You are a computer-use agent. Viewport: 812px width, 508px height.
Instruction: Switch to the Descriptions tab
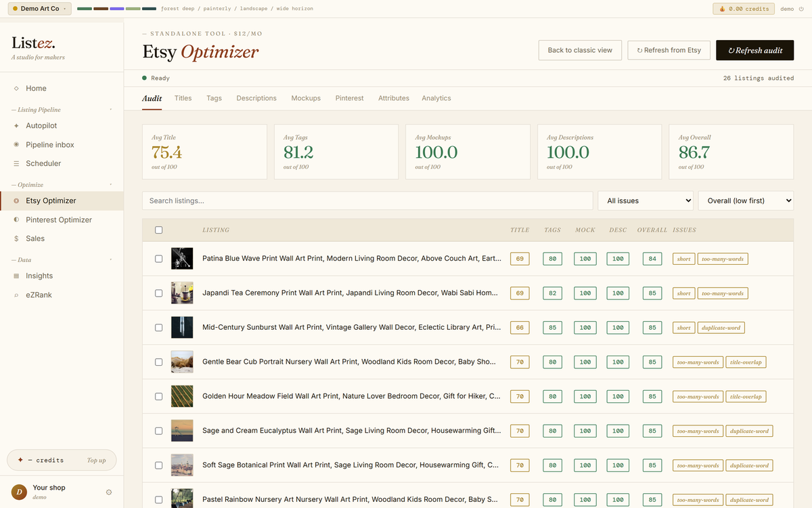256,98
